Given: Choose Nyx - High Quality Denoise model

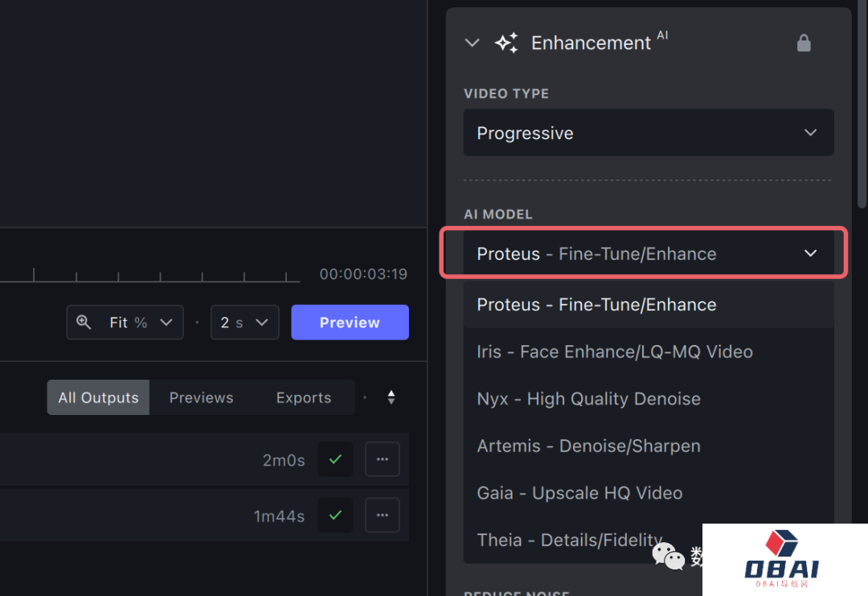Looking at the screenshot, I should coord(589,399).
